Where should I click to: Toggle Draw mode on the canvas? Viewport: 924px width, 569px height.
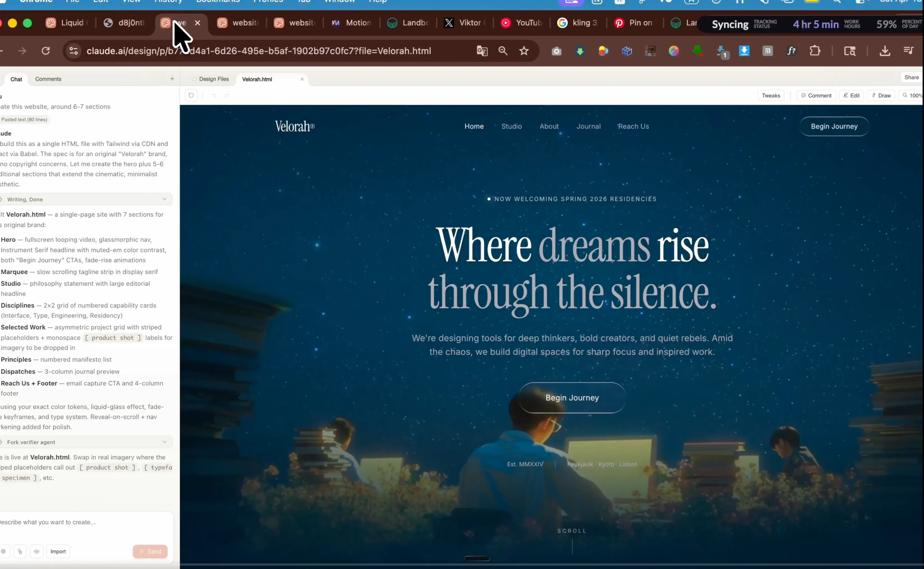[881, 96]
